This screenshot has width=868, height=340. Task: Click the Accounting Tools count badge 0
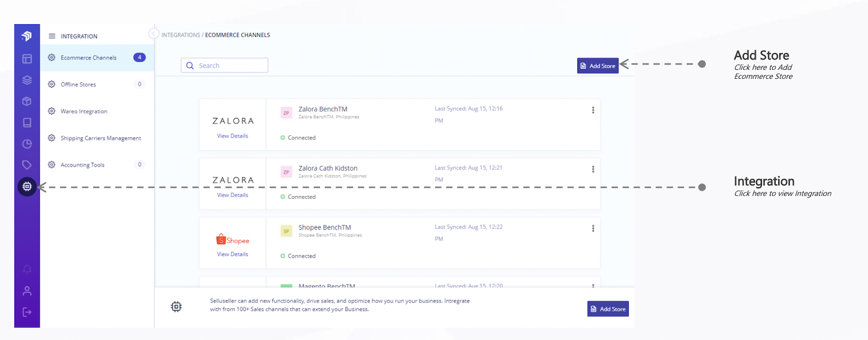(140, 165)
